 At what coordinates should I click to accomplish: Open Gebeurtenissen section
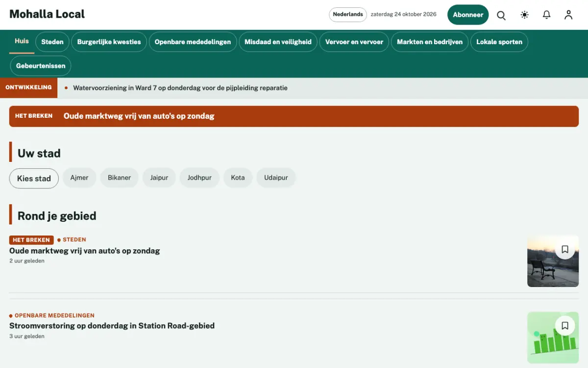point(41,66)
